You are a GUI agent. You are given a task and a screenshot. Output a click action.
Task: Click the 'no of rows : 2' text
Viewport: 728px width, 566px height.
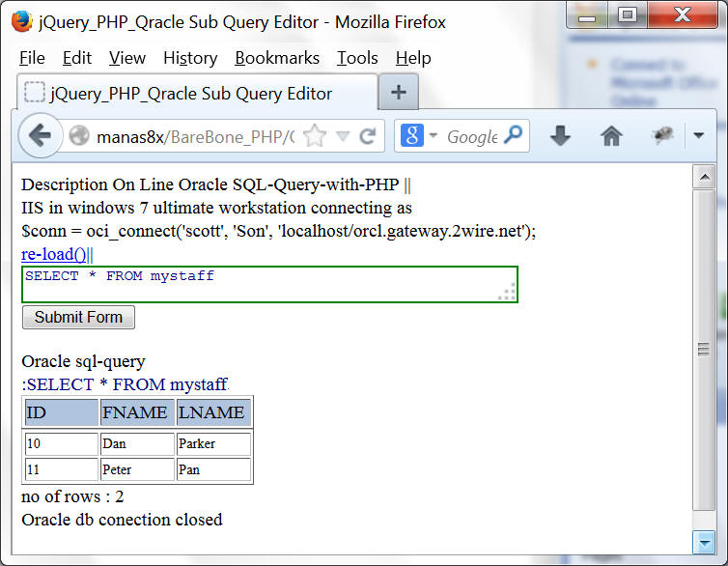(x=72, y=496)
